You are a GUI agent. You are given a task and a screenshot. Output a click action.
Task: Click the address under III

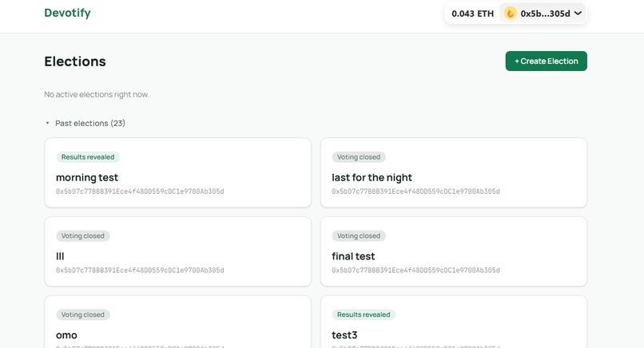(x=140, y=270)
